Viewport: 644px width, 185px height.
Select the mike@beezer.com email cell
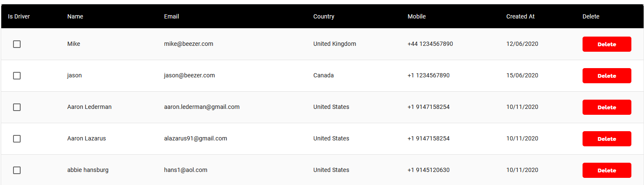click(189, 44)
